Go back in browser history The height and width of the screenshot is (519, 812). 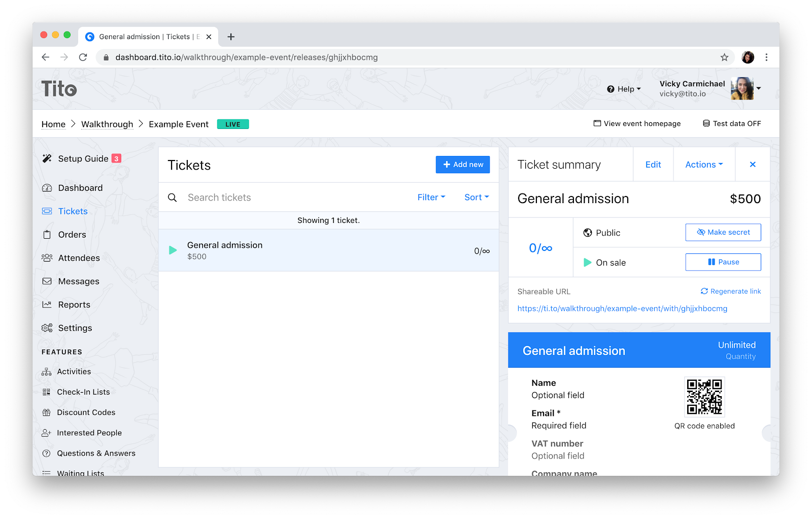click(x=46, y=57)
